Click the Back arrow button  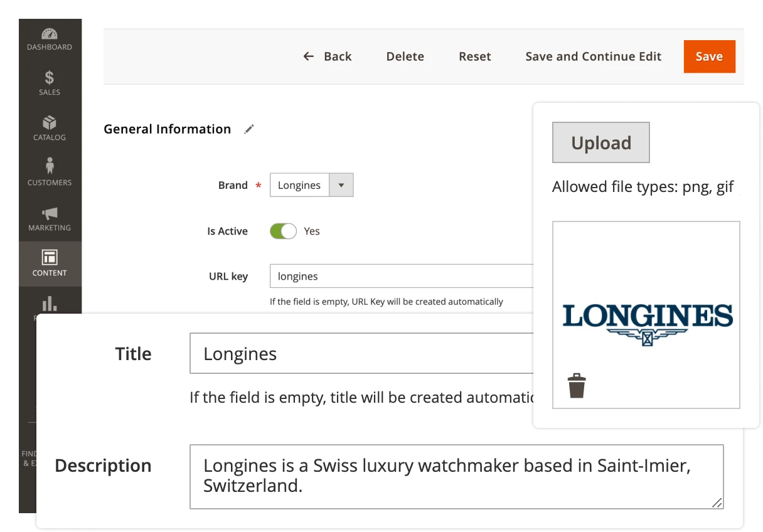pos(327,56)
